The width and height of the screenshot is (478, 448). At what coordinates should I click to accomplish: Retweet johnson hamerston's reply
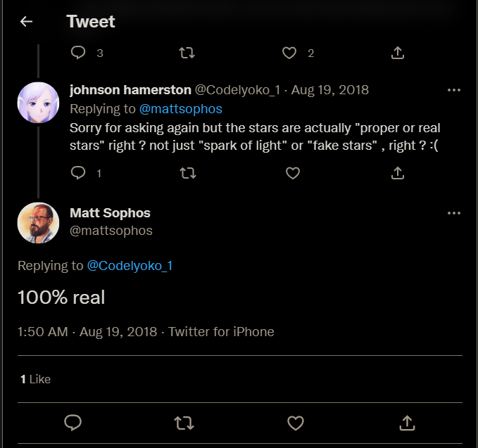188,173
